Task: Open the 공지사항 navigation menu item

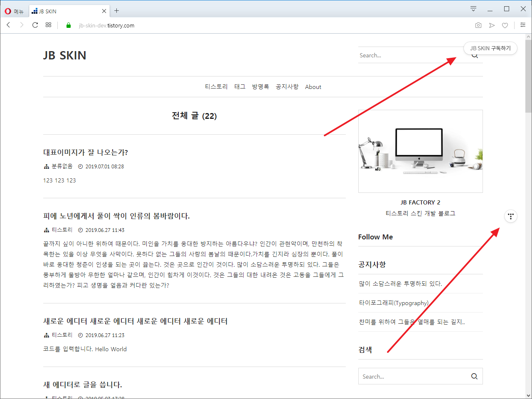Action: click(287, 87)
